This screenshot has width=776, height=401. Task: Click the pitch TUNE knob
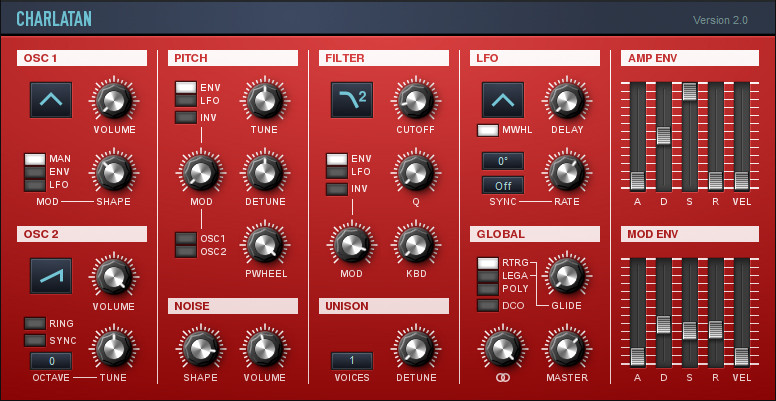click(264, 100)
